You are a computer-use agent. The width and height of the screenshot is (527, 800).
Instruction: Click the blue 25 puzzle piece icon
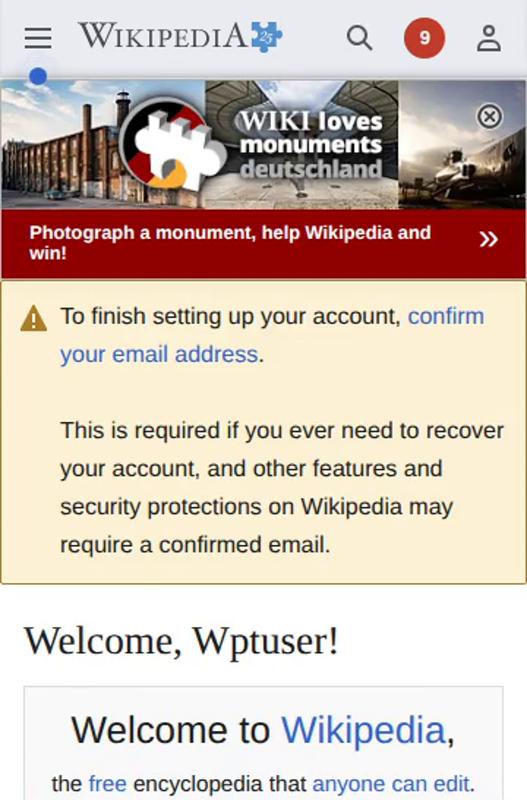(267, 36)
